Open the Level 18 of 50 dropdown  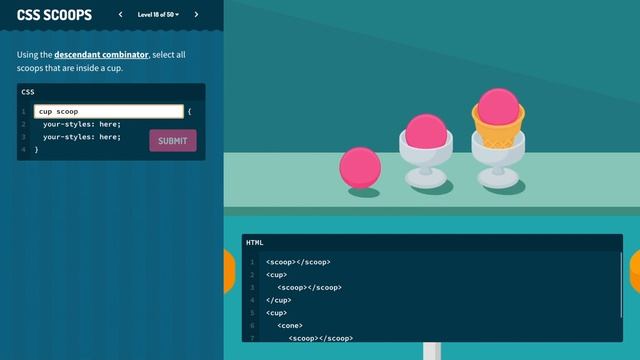point(158,15)
